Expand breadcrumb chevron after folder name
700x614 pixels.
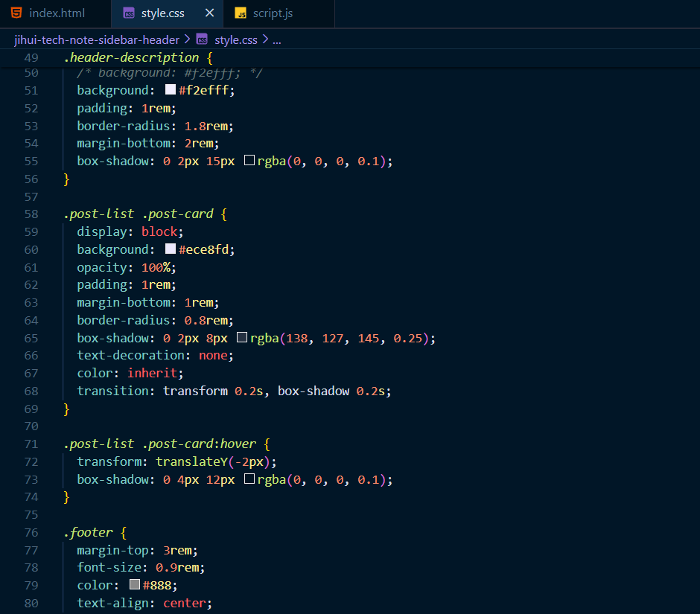pos(187,39)
